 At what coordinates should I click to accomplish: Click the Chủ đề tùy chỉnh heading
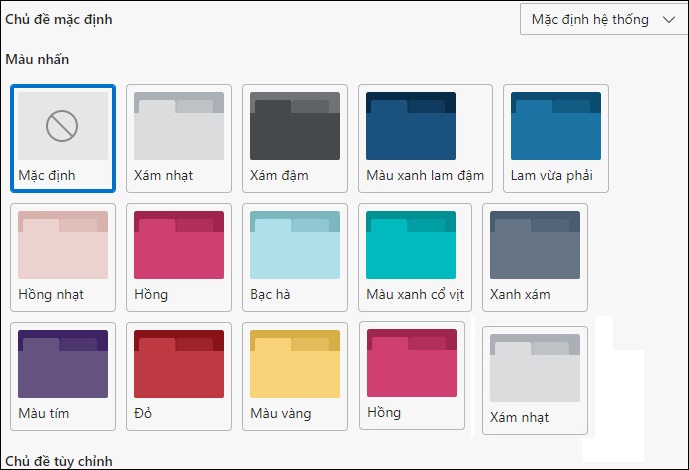[x=59, y=461]
